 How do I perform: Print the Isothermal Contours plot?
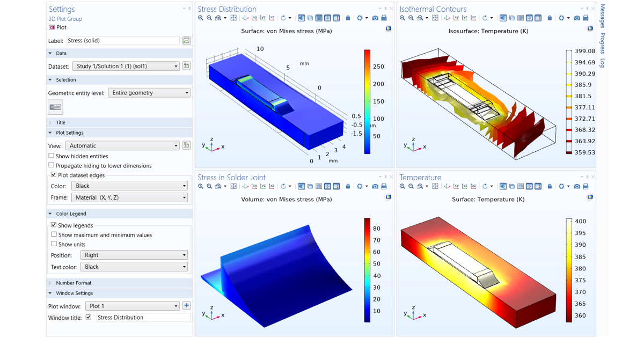click(x=586, y=18)
